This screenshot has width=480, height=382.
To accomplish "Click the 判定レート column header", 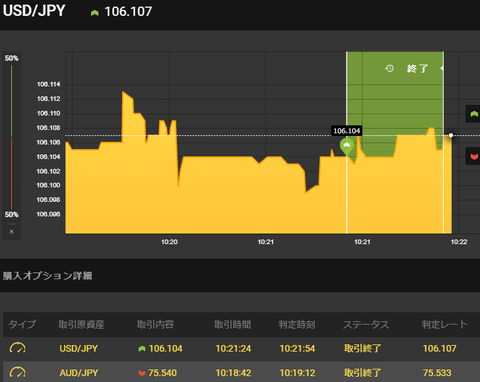I will tap(445, 324).
